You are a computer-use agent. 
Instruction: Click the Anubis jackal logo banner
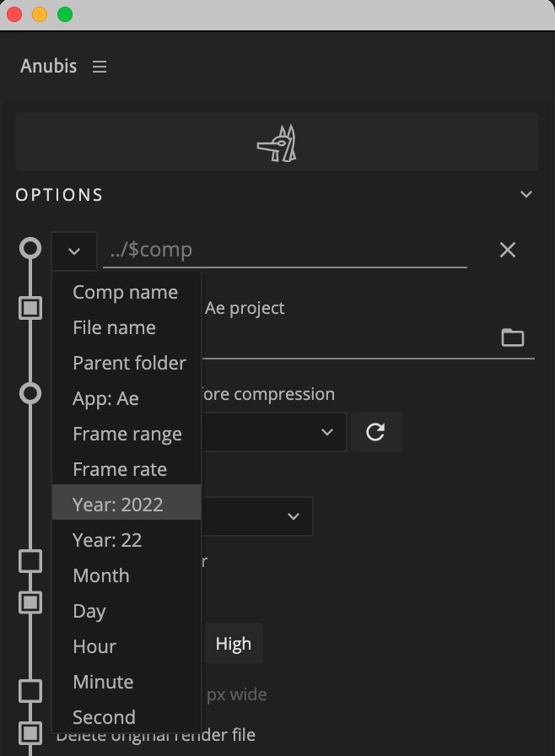click(277, 142)
